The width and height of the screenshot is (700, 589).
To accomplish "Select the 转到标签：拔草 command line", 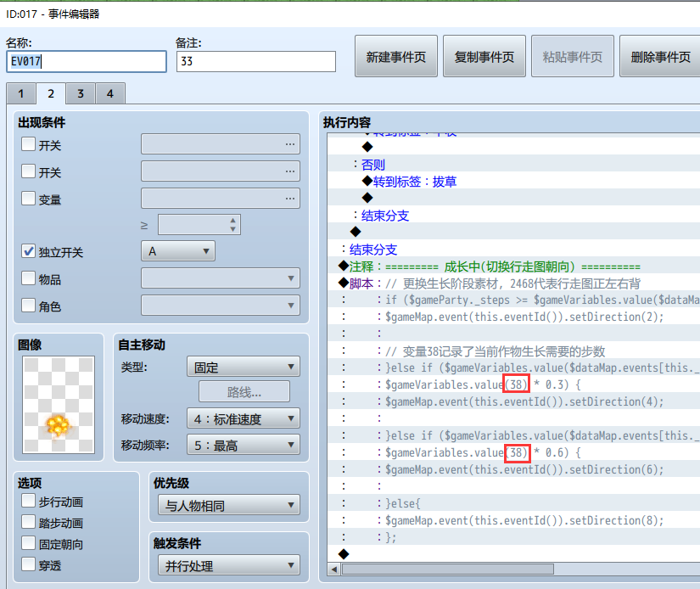I will coord(513,182).
